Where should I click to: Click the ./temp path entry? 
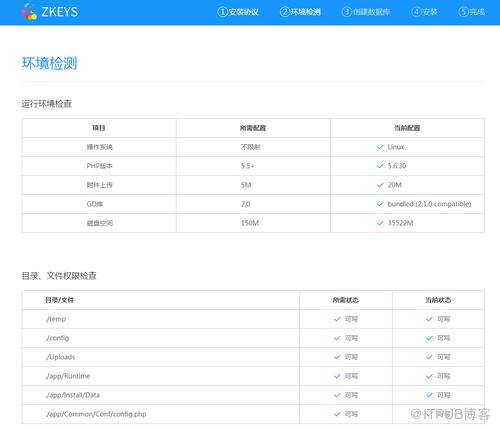tap(56, 319)
